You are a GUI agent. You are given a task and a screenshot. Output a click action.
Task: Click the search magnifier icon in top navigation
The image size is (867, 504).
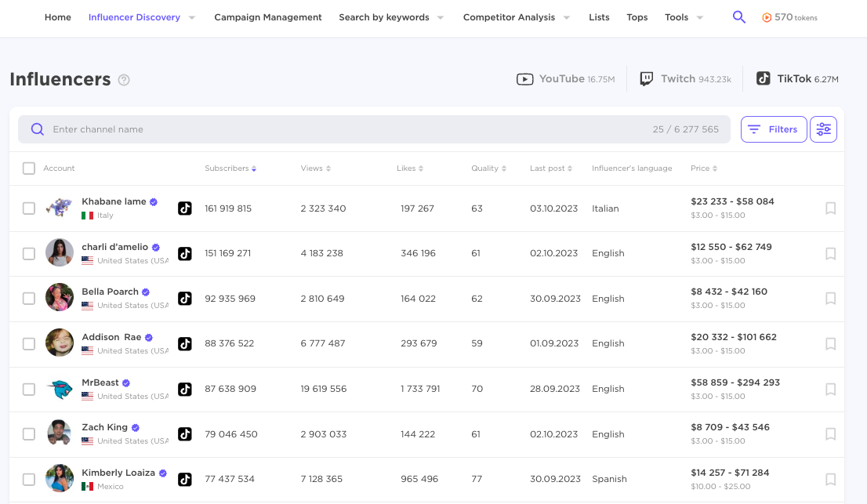[738, 17]
